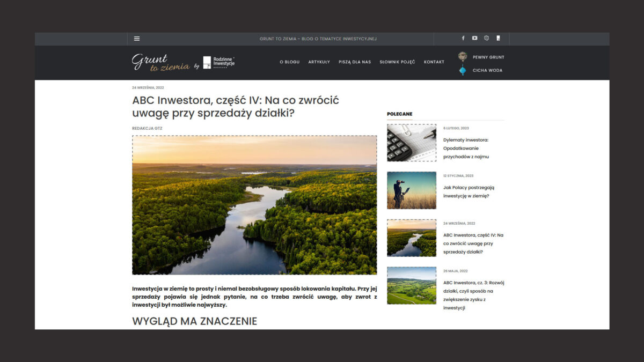This screenshot has width=644, height=362.
Task: Open the hamburger navigation menu
Action: [137, 38]
